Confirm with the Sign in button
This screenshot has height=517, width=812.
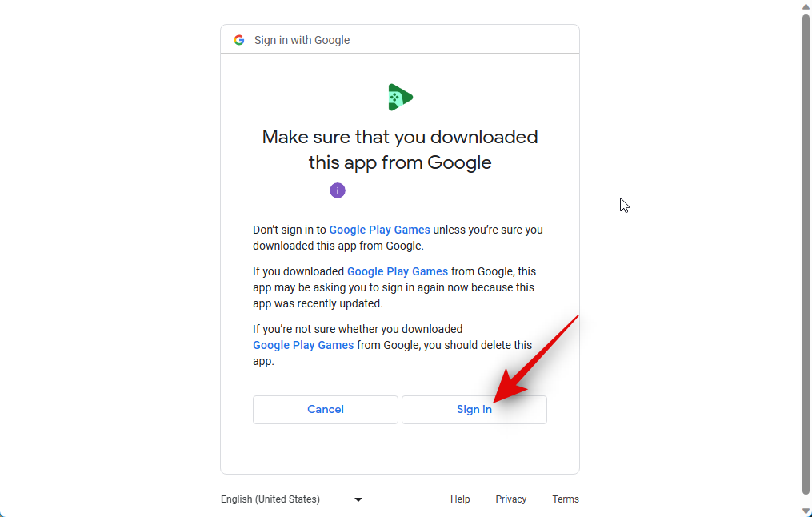(474, 410)
